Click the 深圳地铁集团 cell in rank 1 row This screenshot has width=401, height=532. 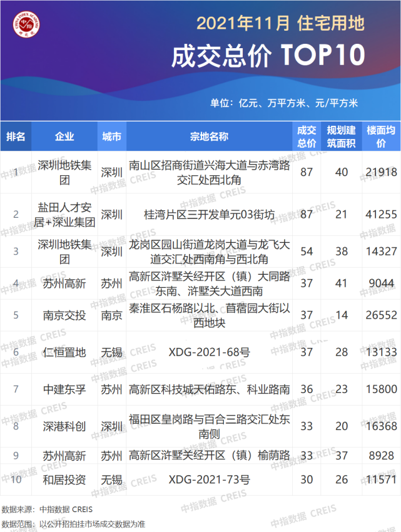click(64, 172)
